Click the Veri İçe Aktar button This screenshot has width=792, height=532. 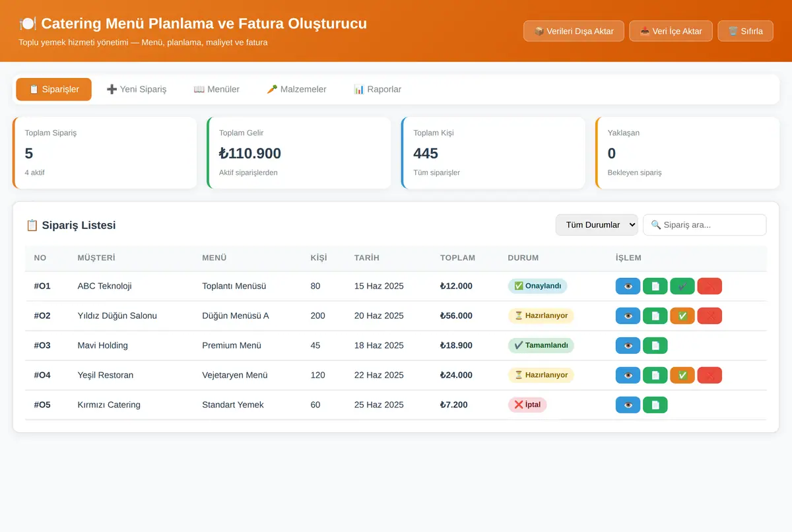(671, 31)
